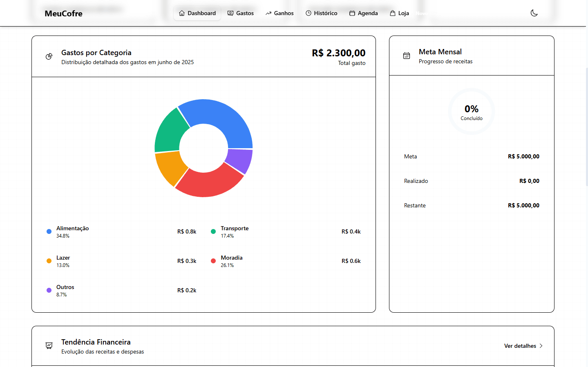Open the Histórico tab
This screenshot has height=367, width=588.
tap(322, 13)
